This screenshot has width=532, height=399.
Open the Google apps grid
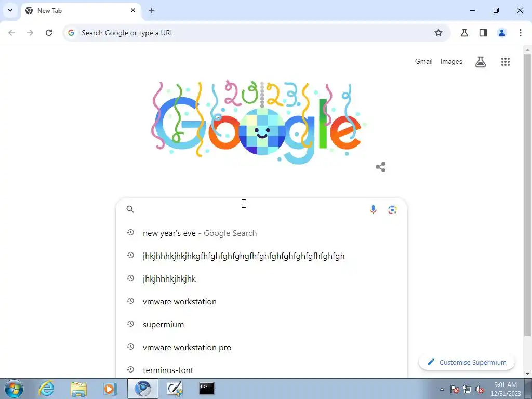coord(506,62)
